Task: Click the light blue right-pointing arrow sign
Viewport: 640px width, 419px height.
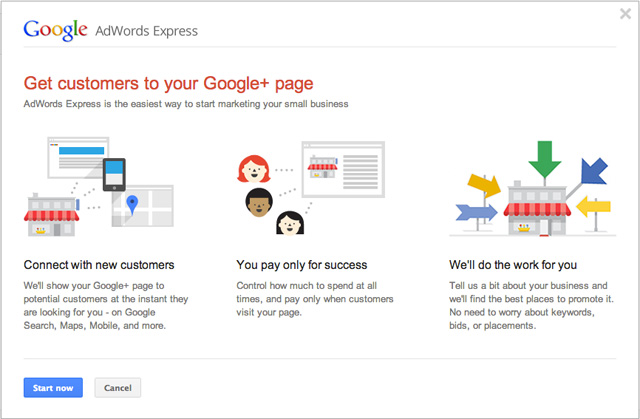Action: (476, 213)
